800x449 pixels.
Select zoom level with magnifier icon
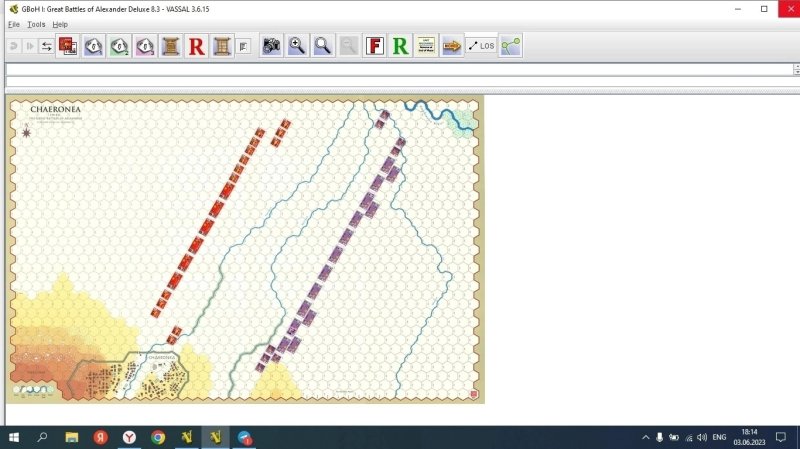322,46
